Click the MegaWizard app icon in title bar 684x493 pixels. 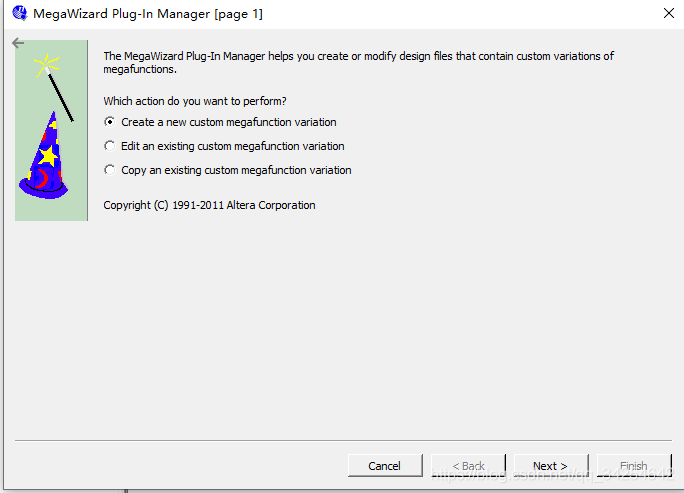(20, 13)
